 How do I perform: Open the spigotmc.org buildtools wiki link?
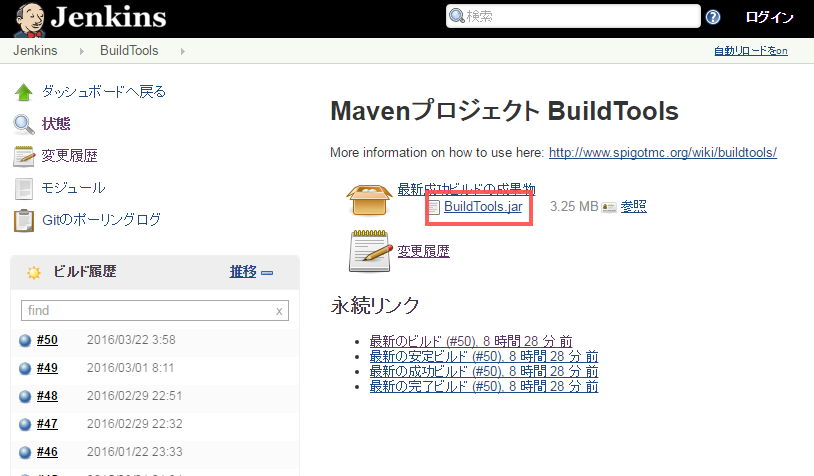(663, 153)
